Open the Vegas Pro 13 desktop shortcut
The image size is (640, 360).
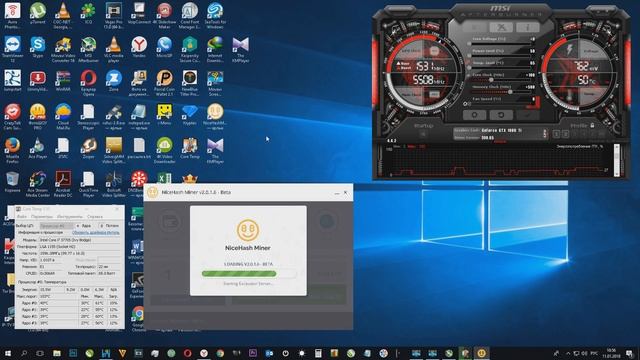coord(113,15)
